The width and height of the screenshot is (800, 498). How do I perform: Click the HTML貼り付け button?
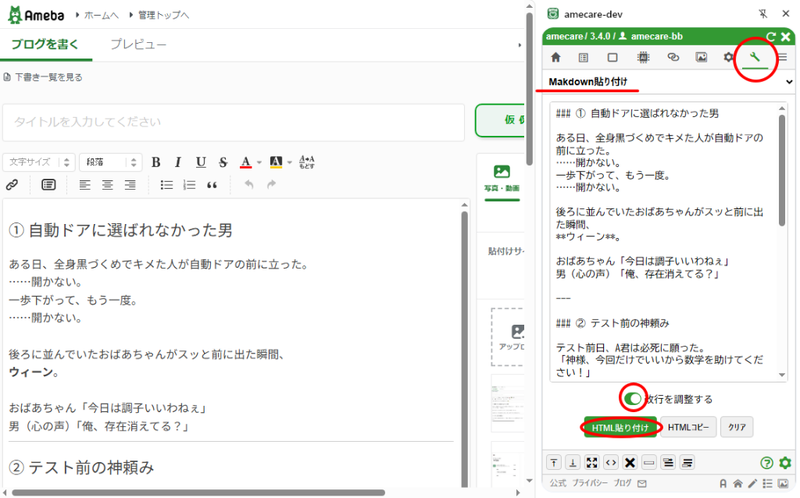[620, 427]
